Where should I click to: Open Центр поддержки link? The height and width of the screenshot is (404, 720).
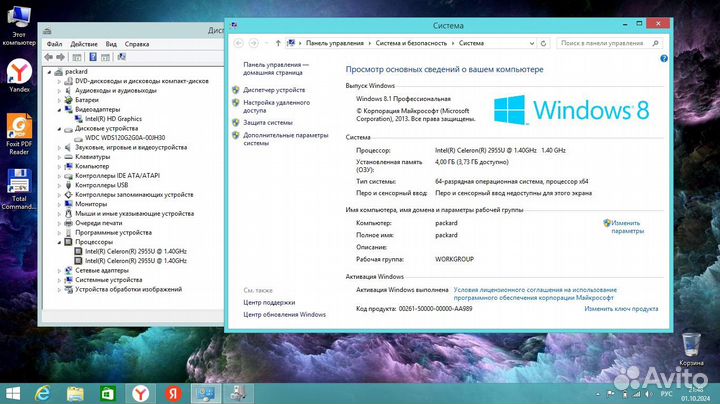tap(269, 303)
